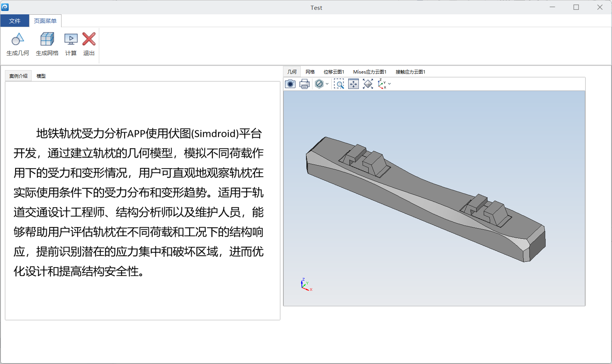
Task: Start the 计算 compute action
Action: click(x=71, y=44)
